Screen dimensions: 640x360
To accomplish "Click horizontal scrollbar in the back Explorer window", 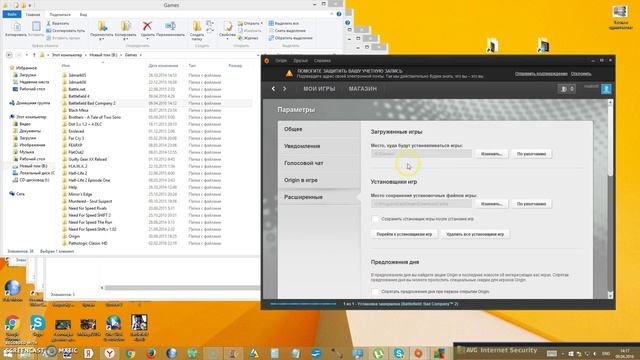I will [182, 288].
